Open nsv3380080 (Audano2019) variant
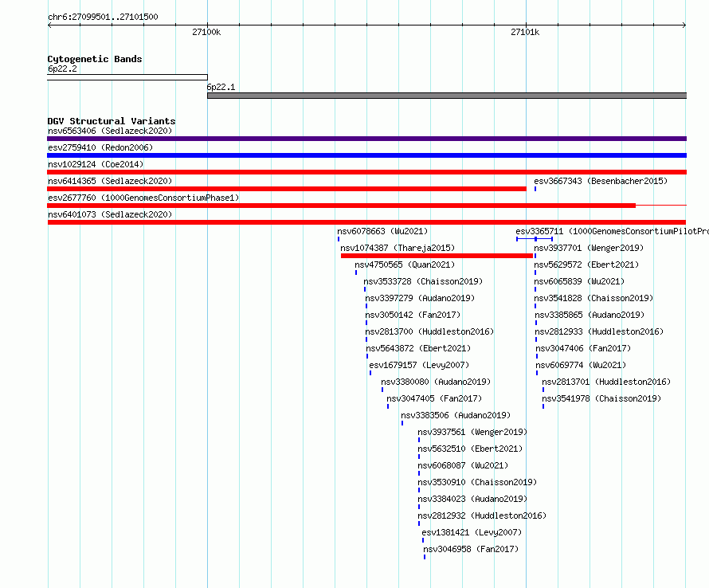 [x=436, y=382]
